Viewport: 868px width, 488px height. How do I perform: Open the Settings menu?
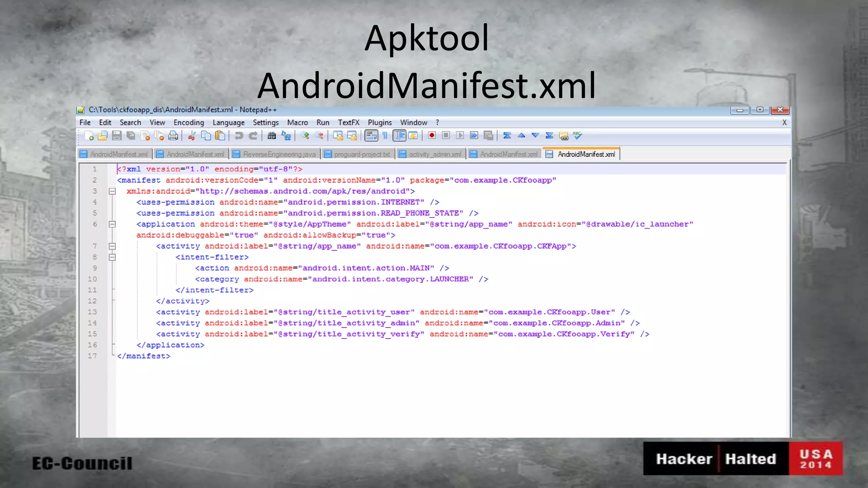pos(266,122)
